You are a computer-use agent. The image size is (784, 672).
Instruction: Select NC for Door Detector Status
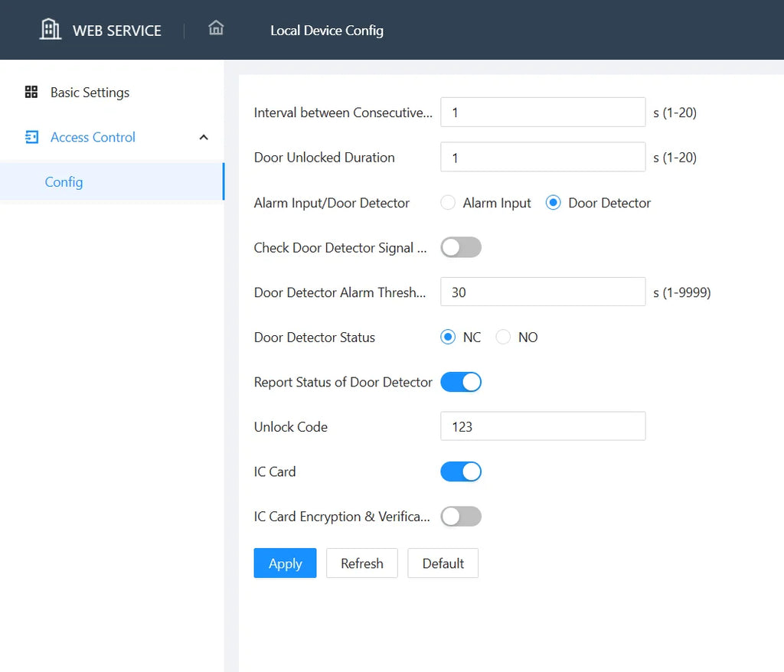[448, 337]
